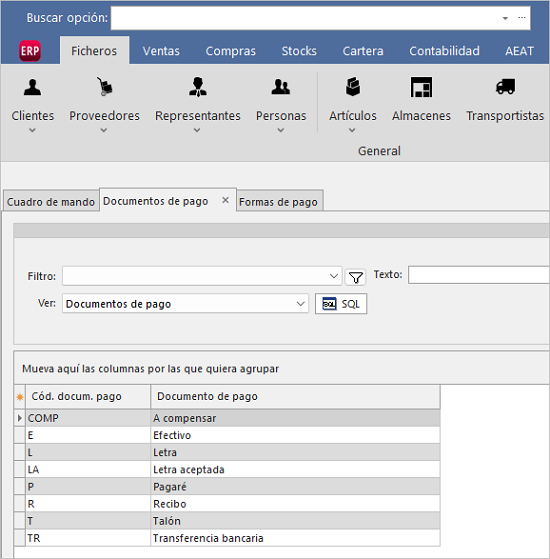Select the Representantes businessman icon
This screenshot has height=559, width=550.
198,87
